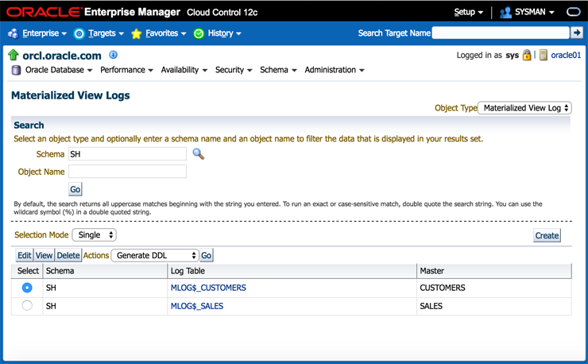Open the Schema menu
The image size is (588, 364).
click(x=278, y=70)
